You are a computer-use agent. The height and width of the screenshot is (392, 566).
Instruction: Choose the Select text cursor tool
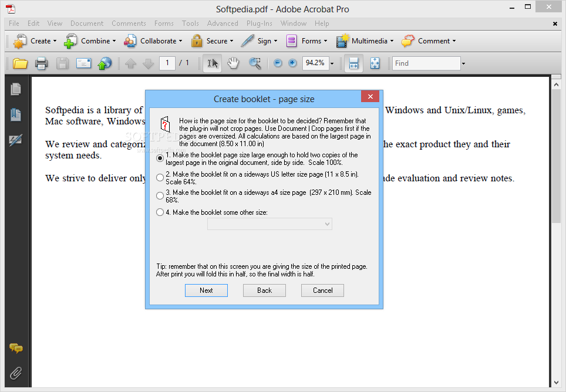[213, 63]
